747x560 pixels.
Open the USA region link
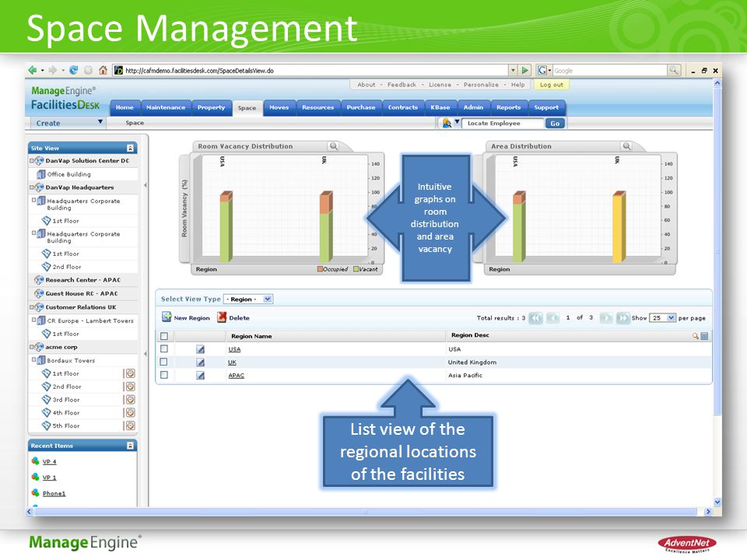pos(234,349)
